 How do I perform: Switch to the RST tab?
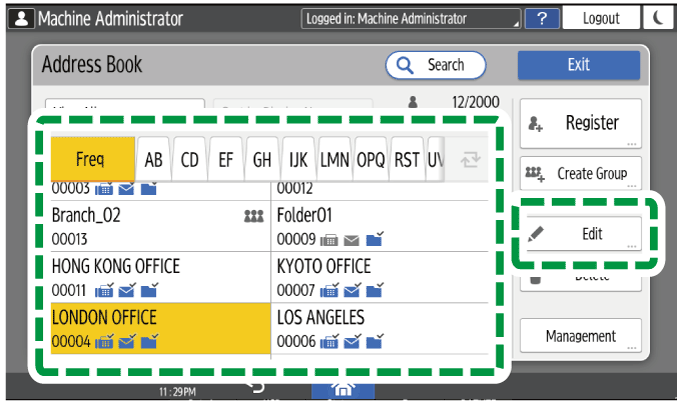407,160
